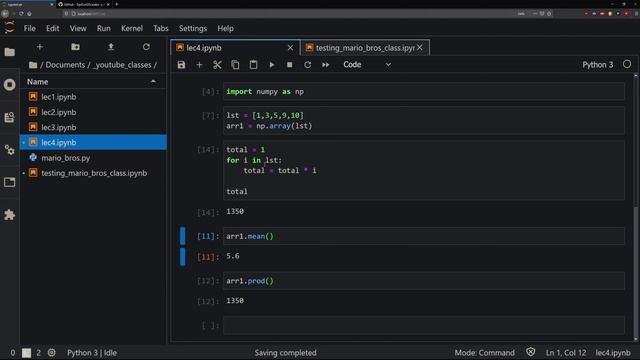Click the new launcher plus icon
Image resolution: width=640 pixels, height=360 pixels.
pyautogui.click(x=40, y=47)
